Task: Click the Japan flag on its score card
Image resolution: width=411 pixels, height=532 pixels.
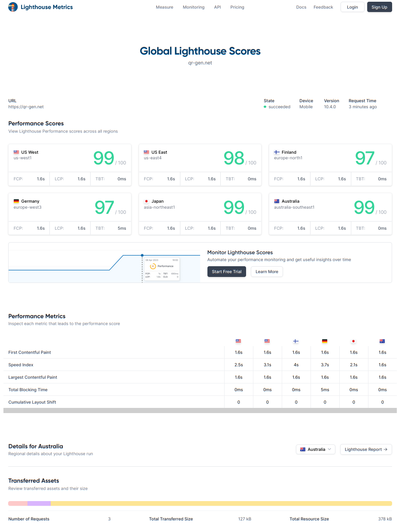Action: click(x=146, y=201)
